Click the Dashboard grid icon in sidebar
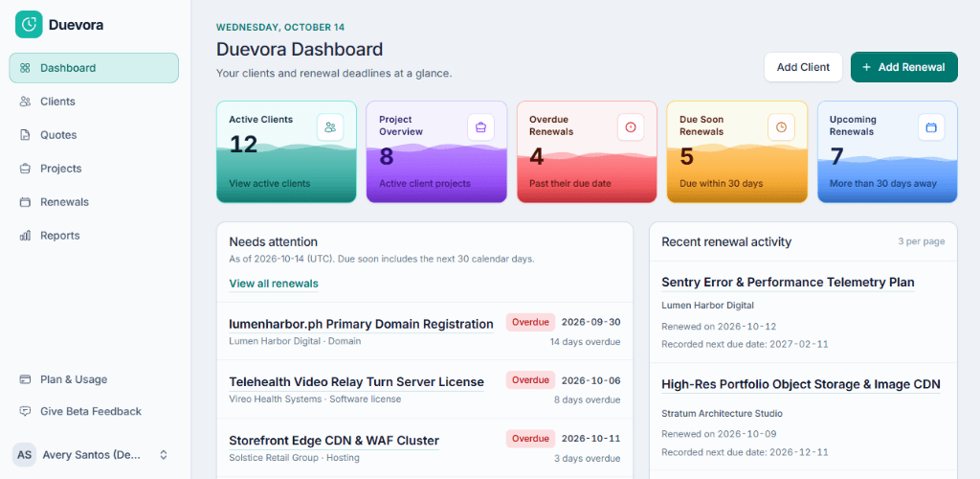Screen dimensions: 980x479 pyautogui.click(x=25, y=67)
